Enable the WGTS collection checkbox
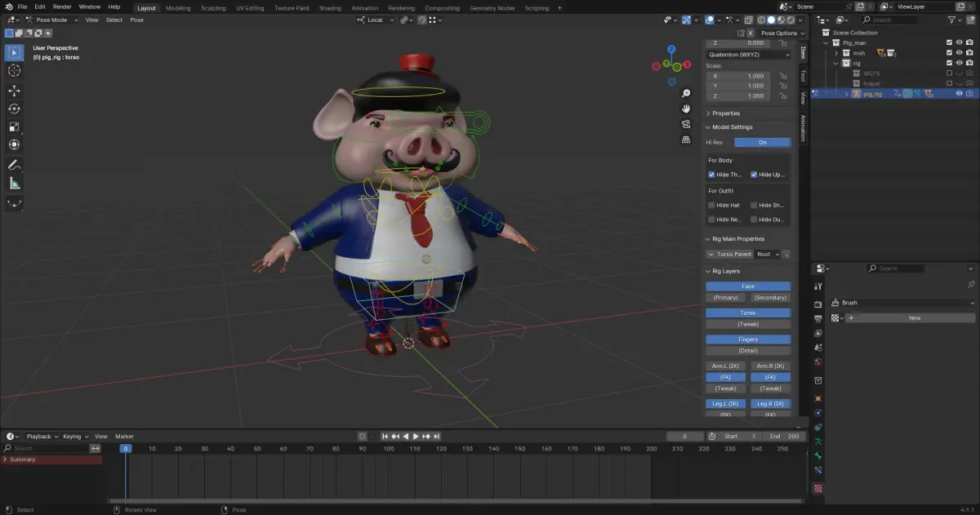 click(949, 73)
